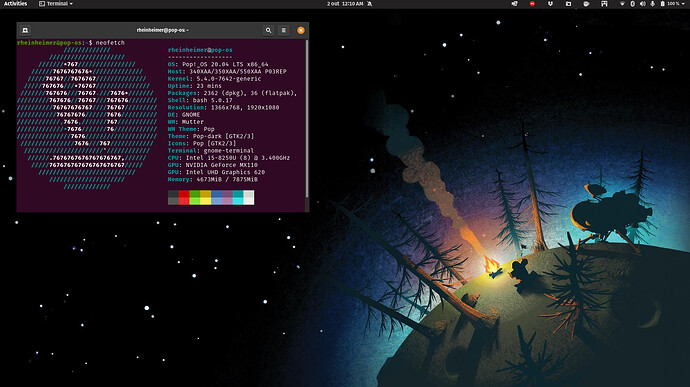Click the darker red block in neofetch palette
690x387 pixels.
184,194
